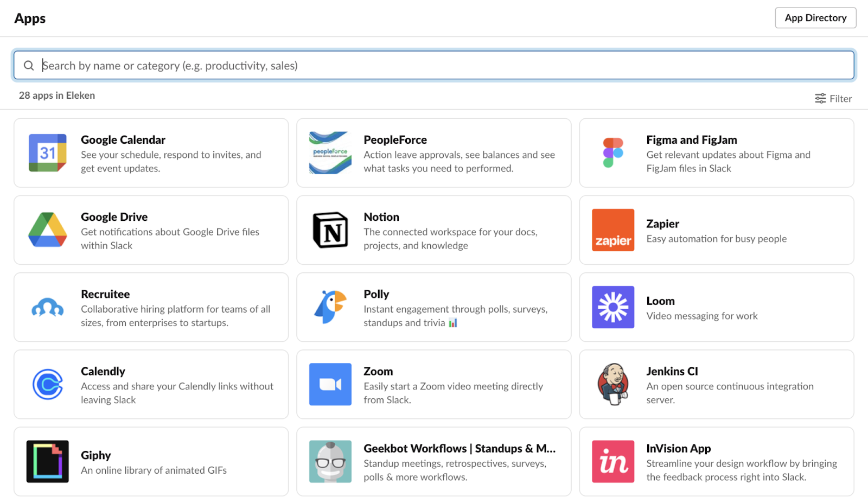
Task: Open the Recruitee cloud icon
Action: click(x=48, y=307)
